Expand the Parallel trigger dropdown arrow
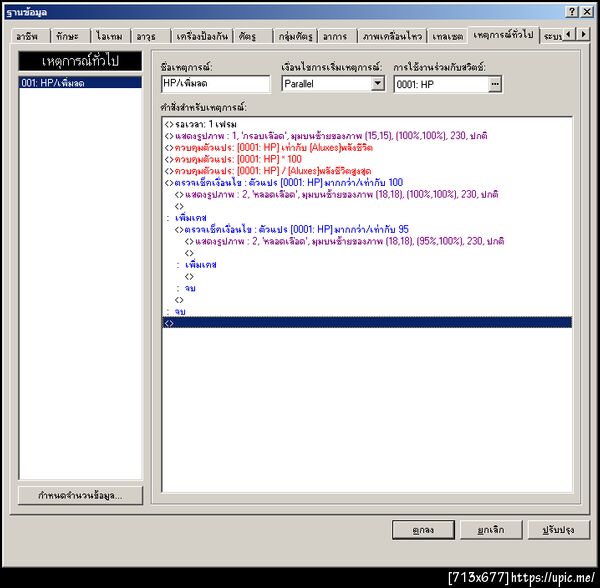The height and width of the screenshot is (588, 600). (378, 83)
